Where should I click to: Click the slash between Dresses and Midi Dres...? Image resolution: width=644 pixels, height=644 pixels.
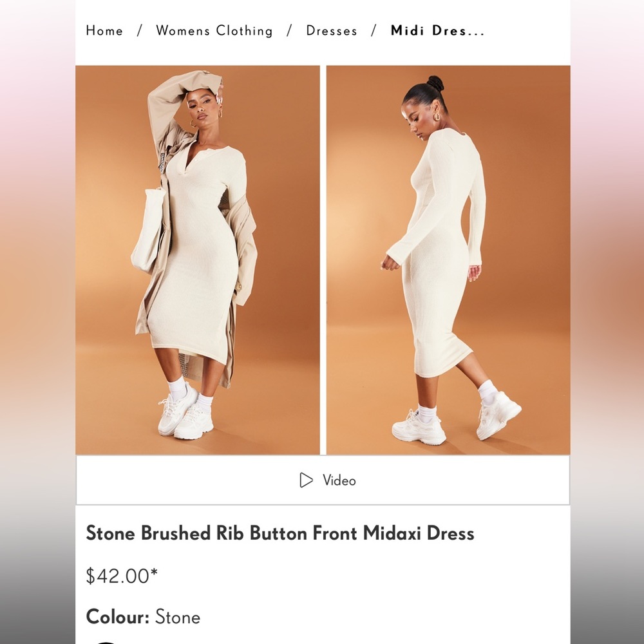pyautogui.click(x=374, y=31)
